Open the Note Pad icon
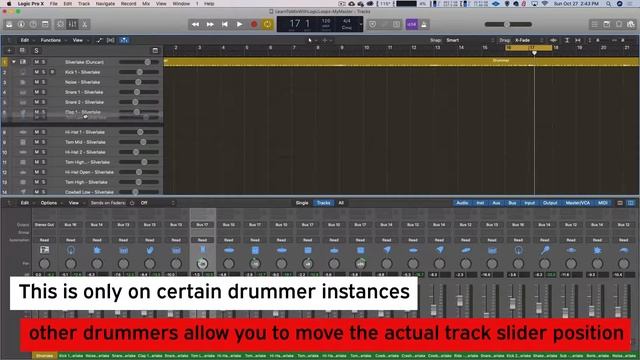 click(x=607, y=24)
